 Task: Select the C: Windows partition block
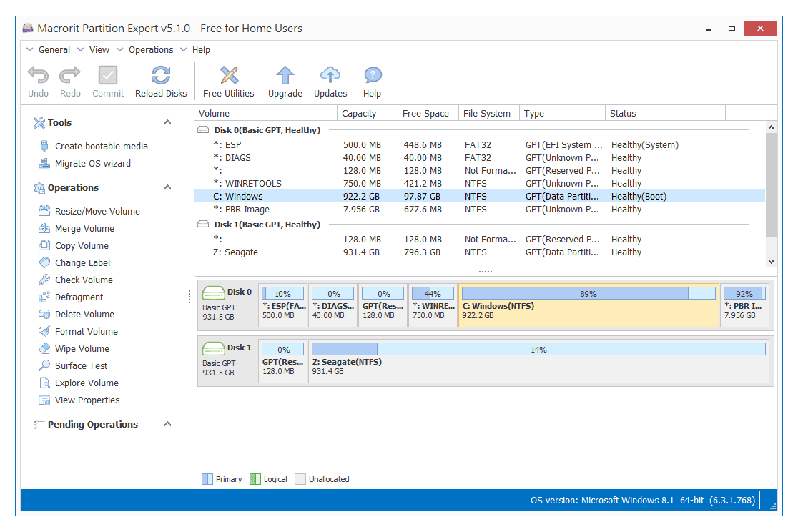coord(586,304)
